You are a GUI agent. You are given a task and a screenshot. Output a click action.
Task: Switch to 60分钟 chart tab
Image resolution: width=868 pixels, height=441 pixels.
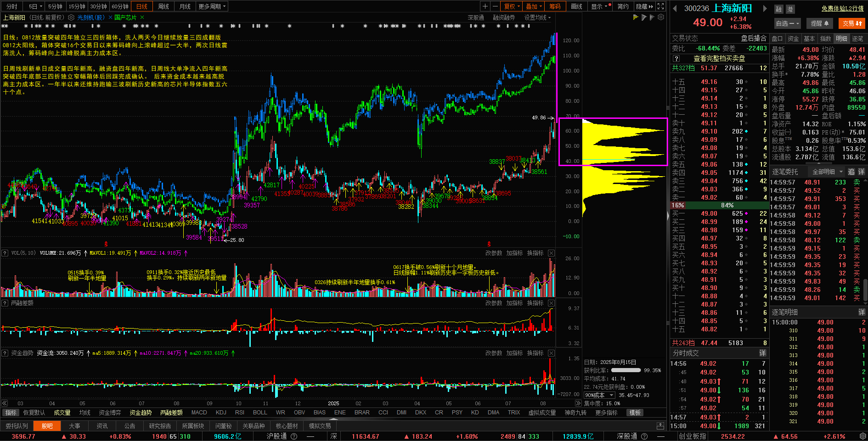120,6
